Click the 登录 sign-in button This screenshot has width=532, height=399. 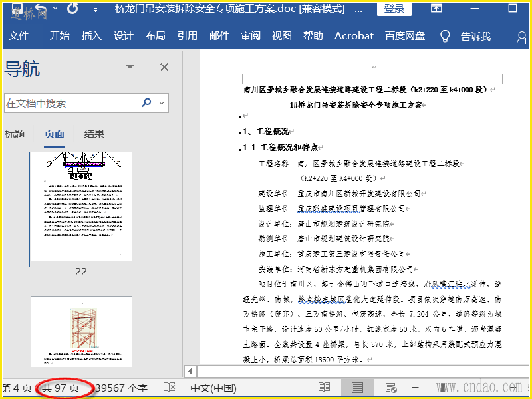tap(394, 9)
